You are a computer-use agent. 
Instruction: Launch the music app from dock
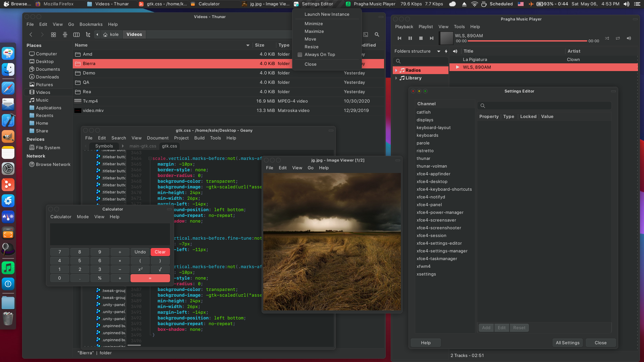[x=8, y=268]
